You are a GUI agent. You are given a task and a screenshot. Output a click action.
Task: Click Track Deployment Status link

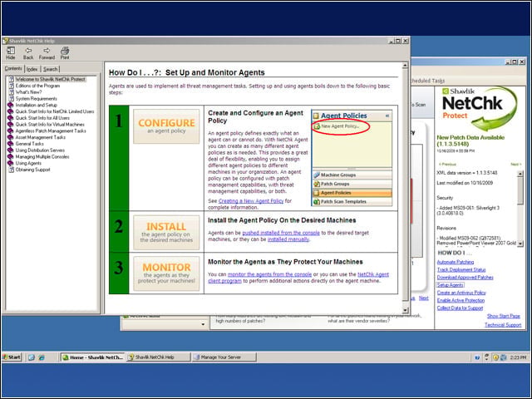coord(461,269)
